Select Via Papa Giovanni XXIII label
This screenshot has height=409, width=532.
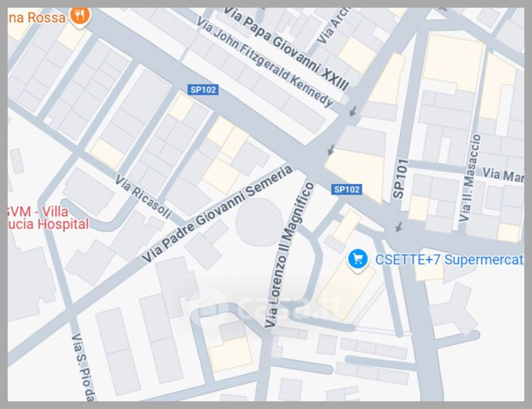(285, 49)
